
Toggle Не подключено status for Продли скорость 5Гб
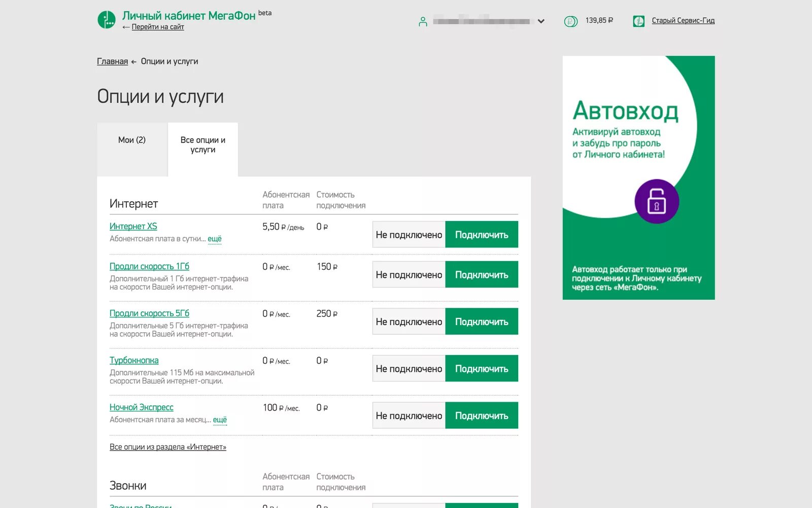[x=409, y=322]
